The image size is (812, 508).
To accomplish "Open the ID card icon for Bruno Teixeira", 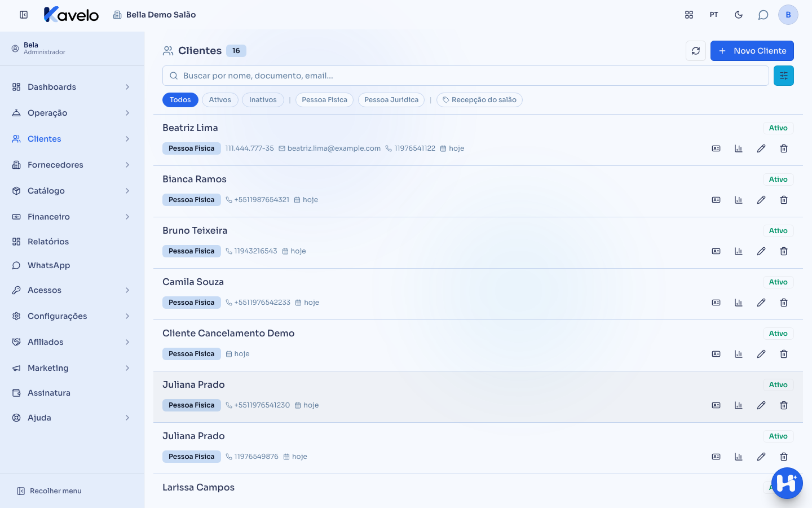I will click(x=716, y=251).
